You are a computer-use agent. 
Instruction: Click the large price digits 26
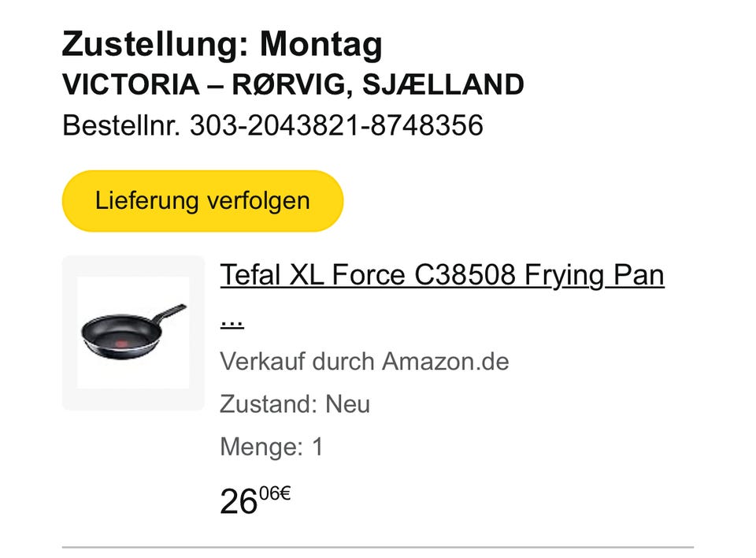(x=239, y=501)
